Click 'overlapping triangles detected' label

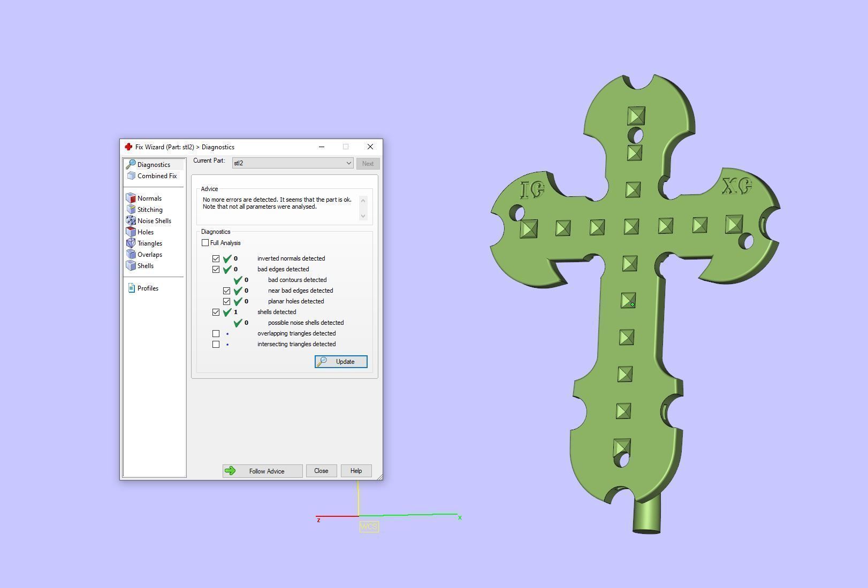click(296, 333)
